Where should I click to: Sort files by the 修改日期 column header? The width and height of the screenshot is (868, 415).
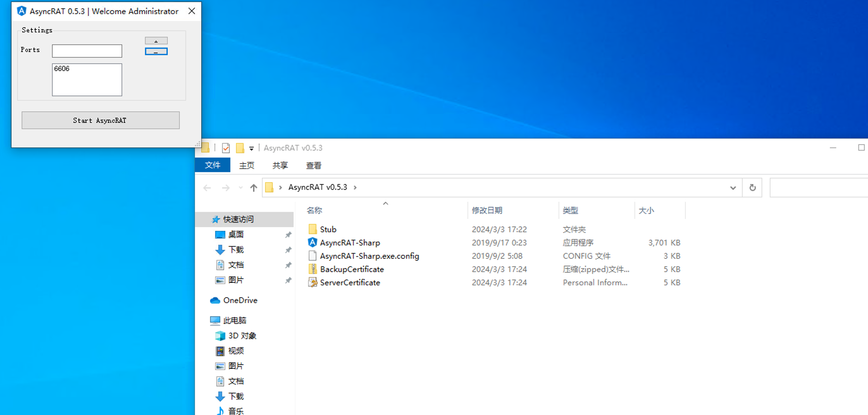coord(487,211)
